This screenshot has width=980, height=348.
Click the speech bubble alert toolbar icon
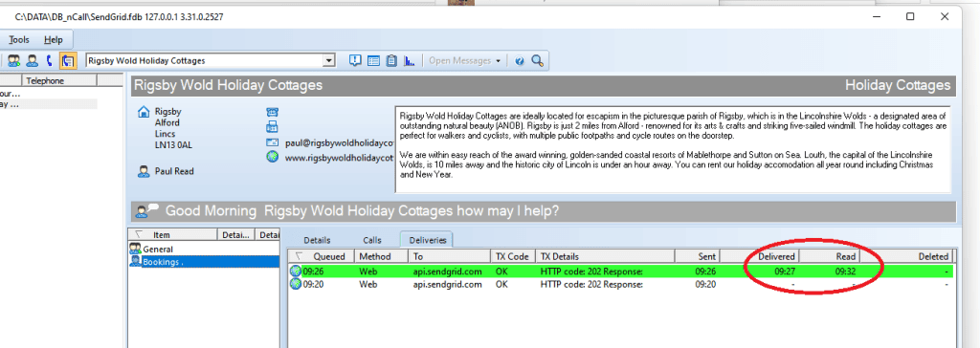pyautogui.click(x=355, y=60)
